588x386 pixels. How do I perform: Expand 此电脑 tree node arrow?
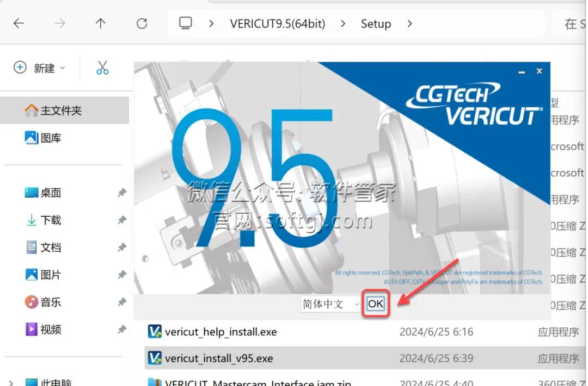pyautogui.click(x=11, y=383)
